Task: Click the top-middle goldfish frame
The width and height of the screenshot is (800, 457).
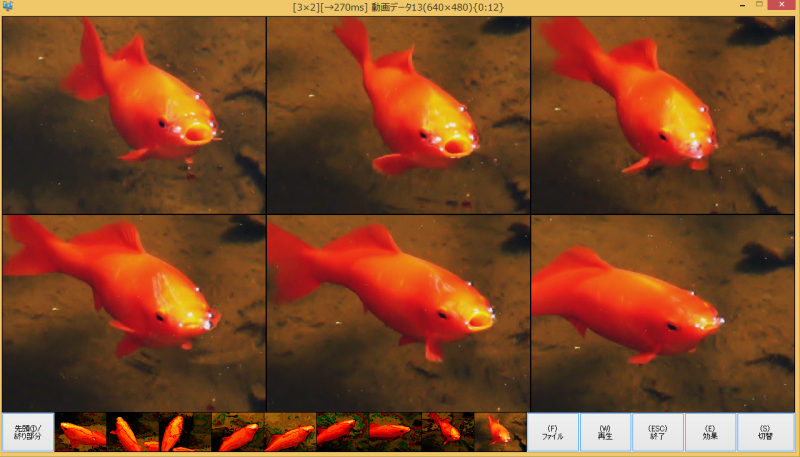Action: click(x=398, y=115)
